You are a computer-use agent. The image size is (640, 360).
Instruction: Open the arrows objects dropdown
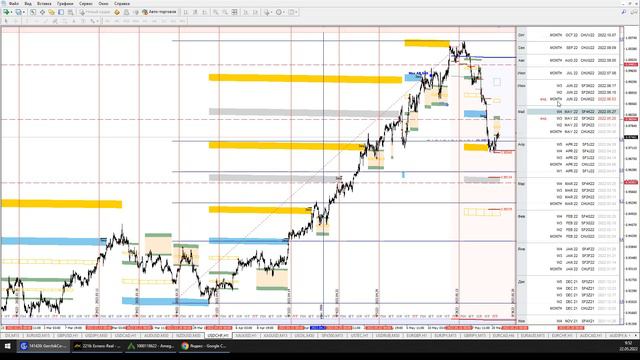pos(94,21)
